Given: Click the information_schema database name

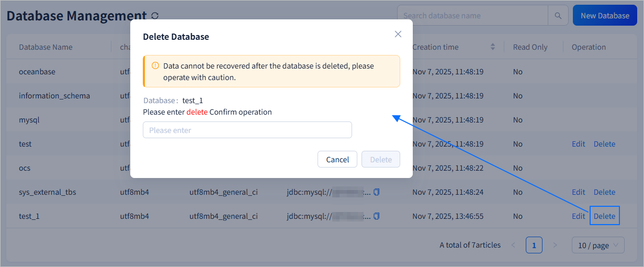Looking at the screenshot, I should (54, 96).
